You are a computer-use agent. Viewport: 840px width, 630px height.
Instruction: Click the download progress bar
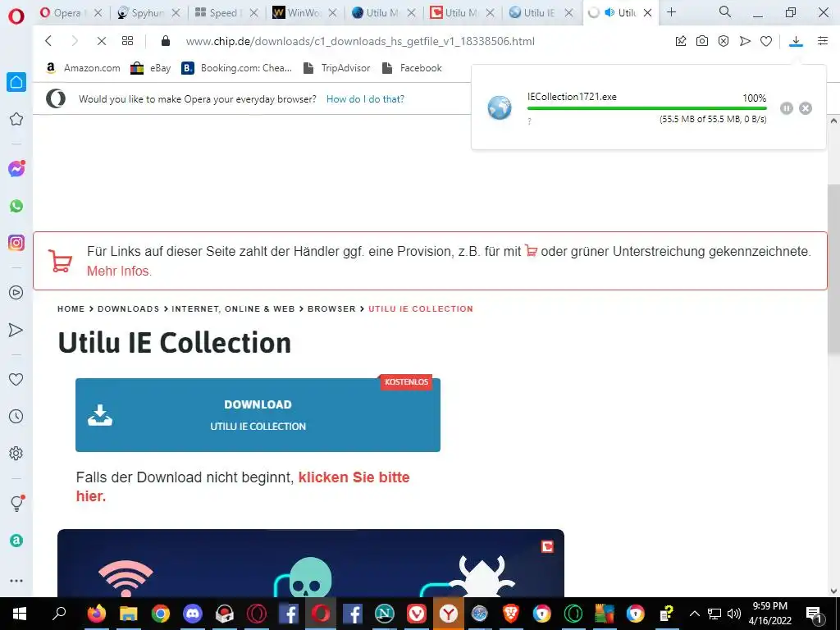(x=646, y=108)
